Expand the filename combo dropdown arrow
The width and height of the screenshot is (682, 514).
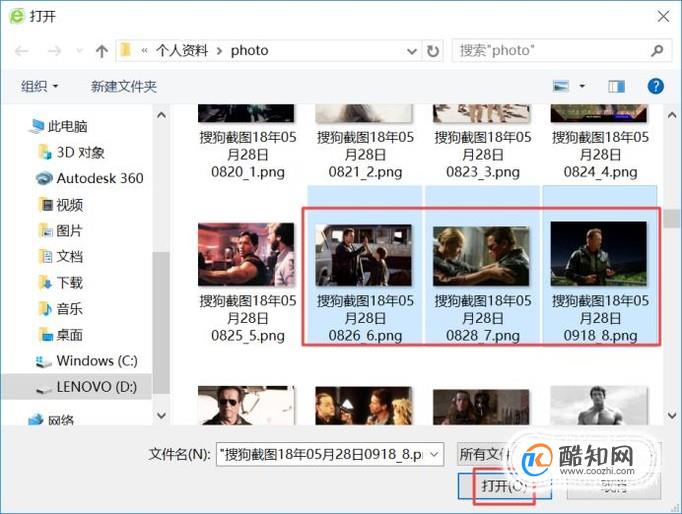434,454
